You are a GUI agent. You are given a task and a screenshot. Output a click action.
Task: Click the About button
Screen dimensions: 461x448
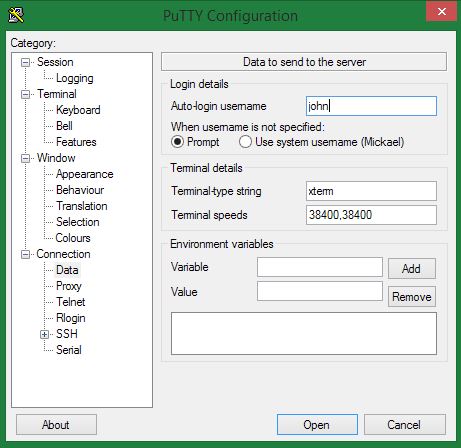point(56,425)
